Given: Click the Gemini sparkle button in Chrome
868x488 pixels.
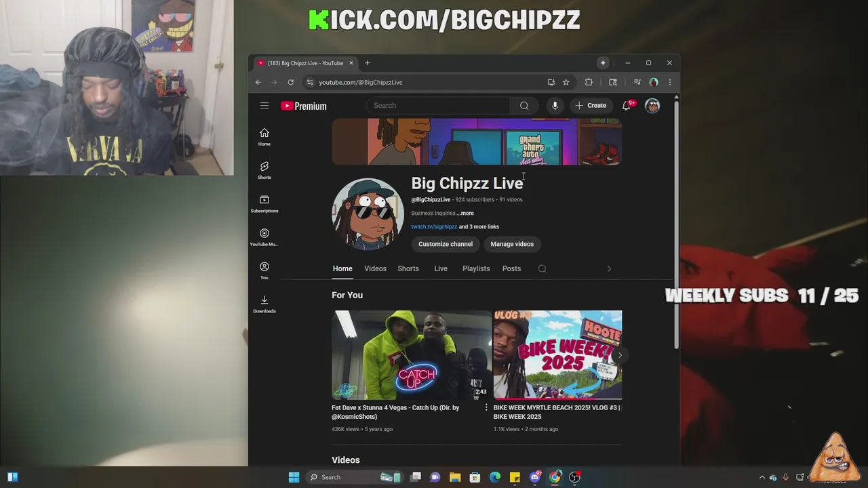Looking at the screenshot, I should point(603,63).
